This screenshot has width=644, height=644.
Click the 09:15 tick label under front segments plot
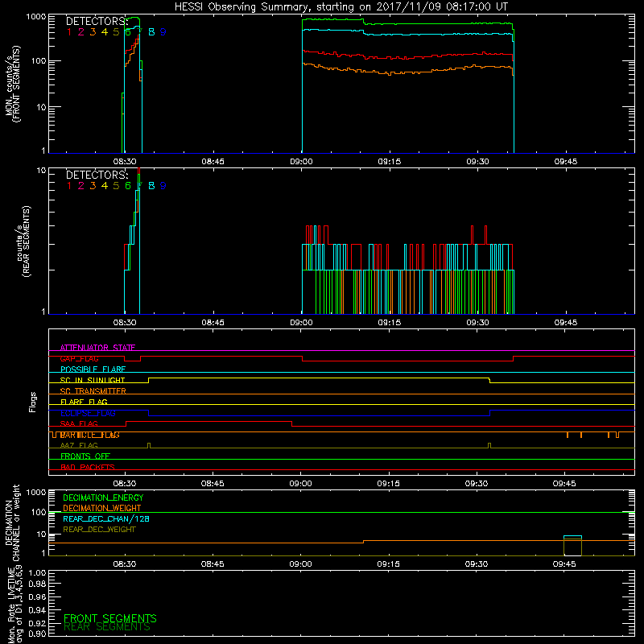(390, 162)
